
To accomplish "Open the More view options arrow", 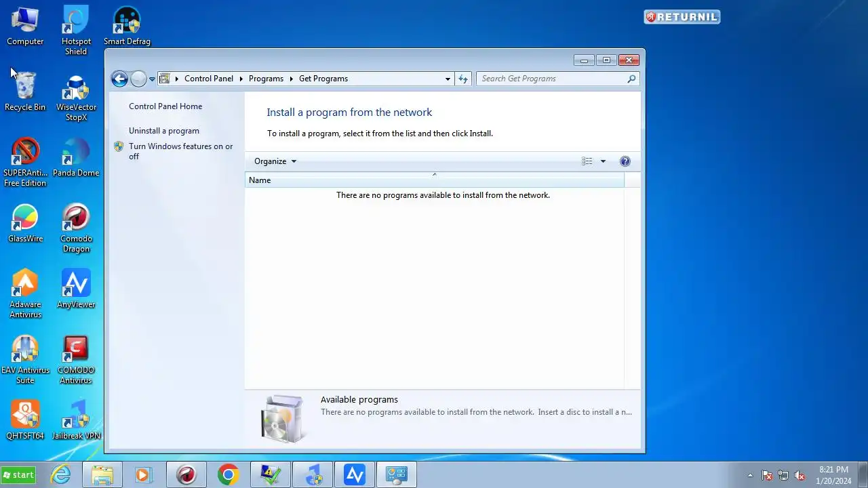I will tap(603, 161).
